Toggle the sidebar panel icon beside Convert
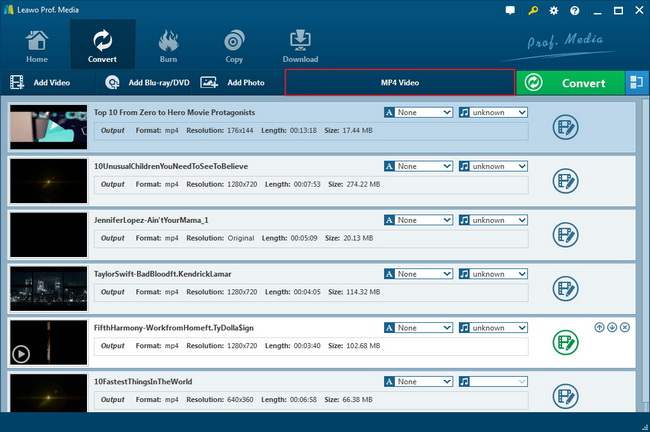This screenshot has width=650, height=432. point(636,83)
